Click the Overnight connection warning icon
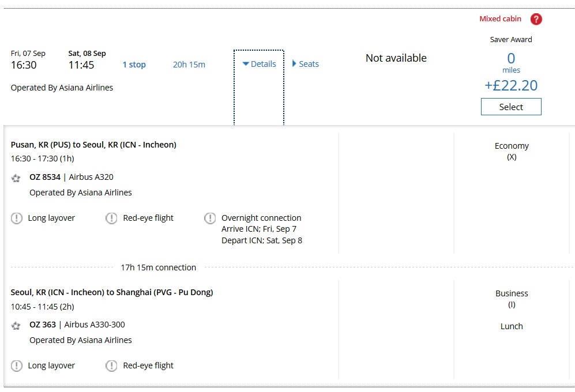Screen dimensions: 575x392 [210, 218]
